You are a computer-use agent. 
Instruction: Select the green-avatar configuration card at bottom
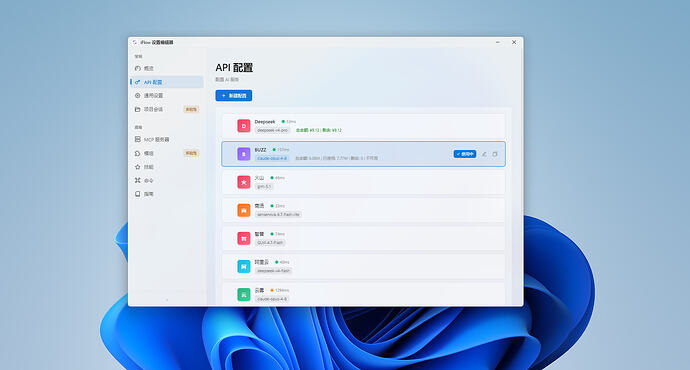(363, 293)
